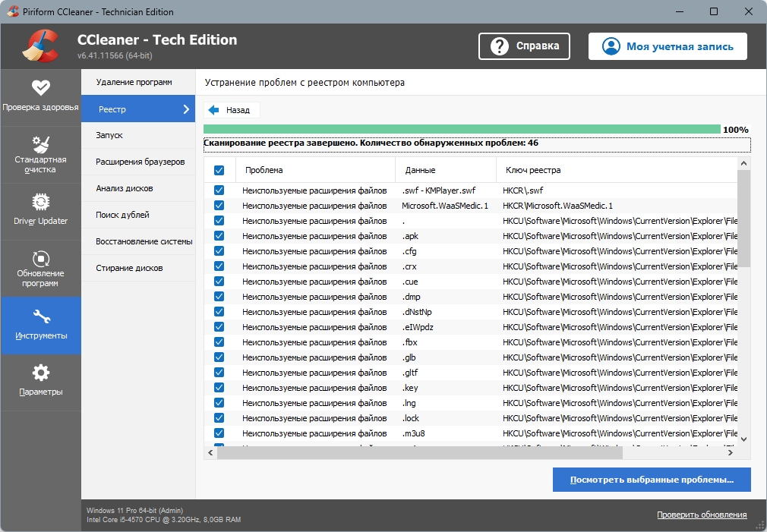Uncheck the .apk extension row checkbox
Screen dimensions: 767x532
tap(219, 236)
